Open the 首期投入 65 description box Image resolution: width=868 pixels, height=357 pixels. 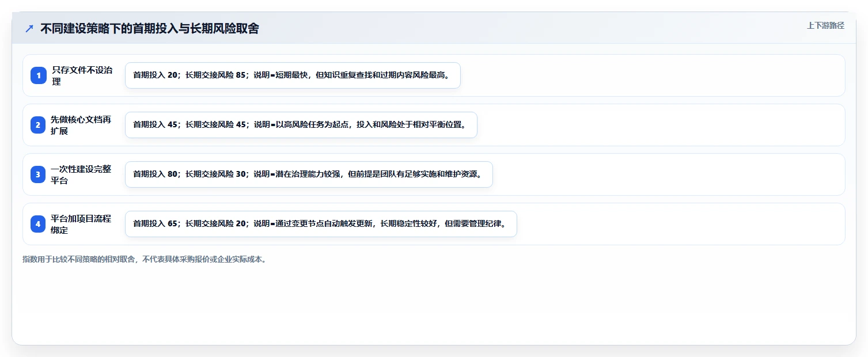321,224
